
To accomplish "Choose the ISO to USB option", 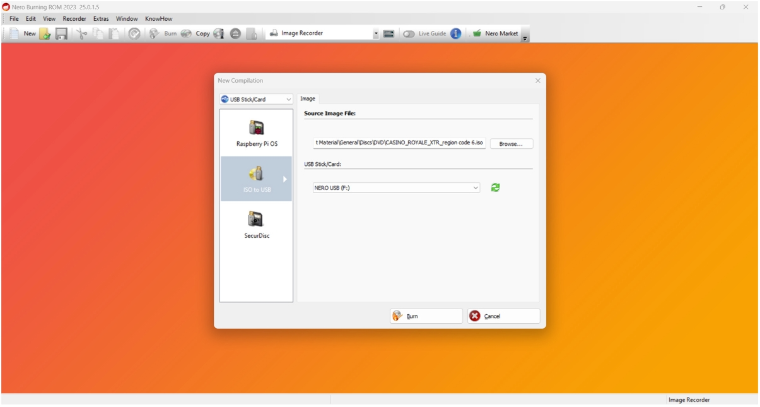I will click(256, 179).
